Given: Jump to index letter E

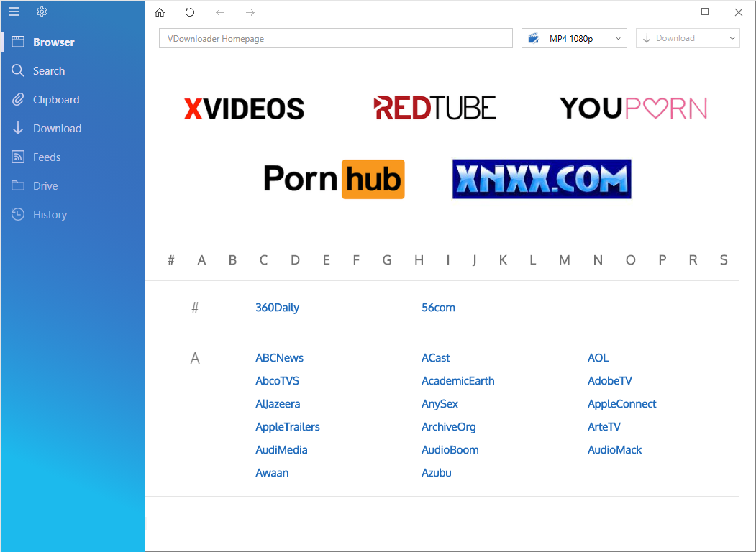Looking at the screenshot, I should 327,261.
